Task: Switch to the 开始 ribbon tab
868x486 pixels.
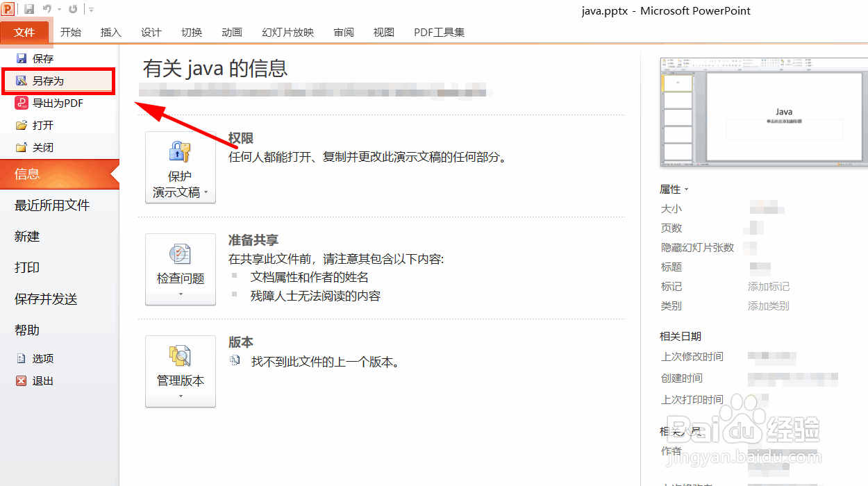Action: pyautogui.click(x=71, y=32)
